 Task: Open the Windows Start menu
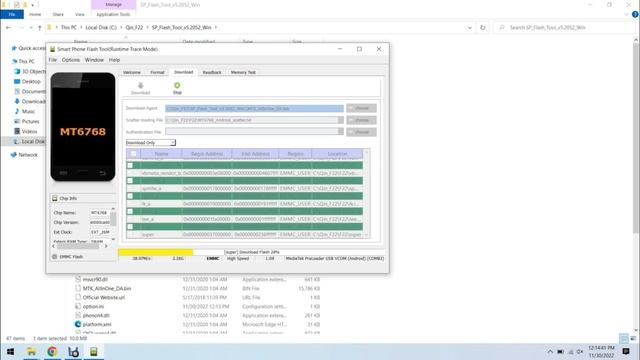pyautogui.click(x=11, y=351)
